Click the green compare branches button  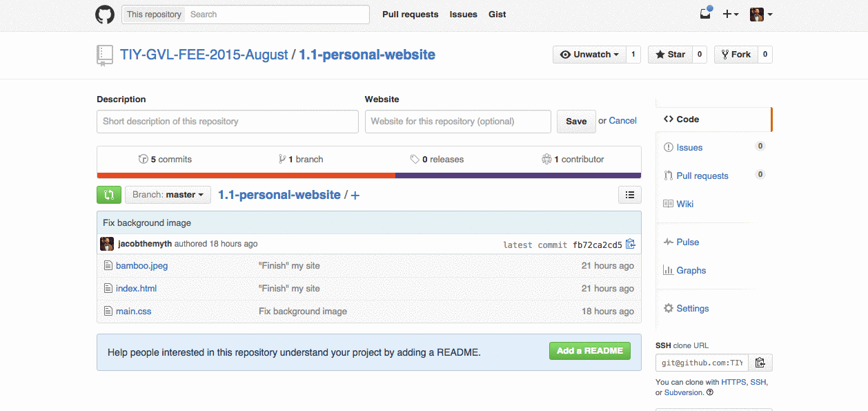click(x=109, y=195)
